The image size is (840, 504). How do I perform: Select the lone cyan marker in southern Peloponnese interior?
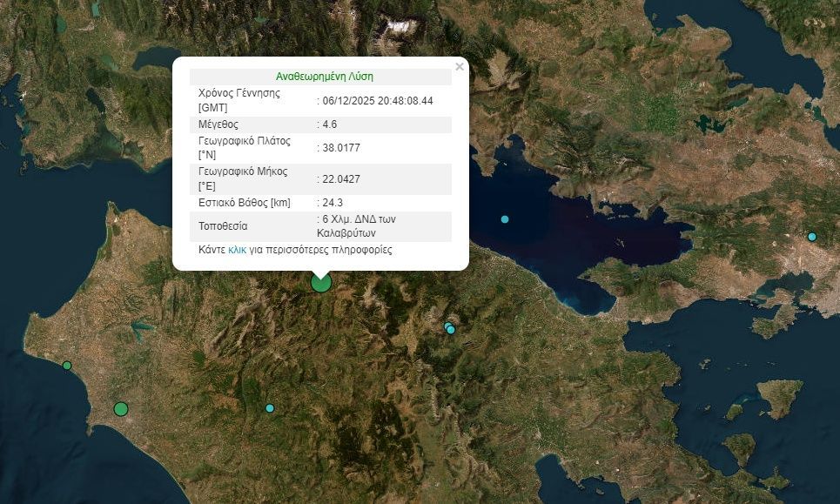(x=270, y=408)
